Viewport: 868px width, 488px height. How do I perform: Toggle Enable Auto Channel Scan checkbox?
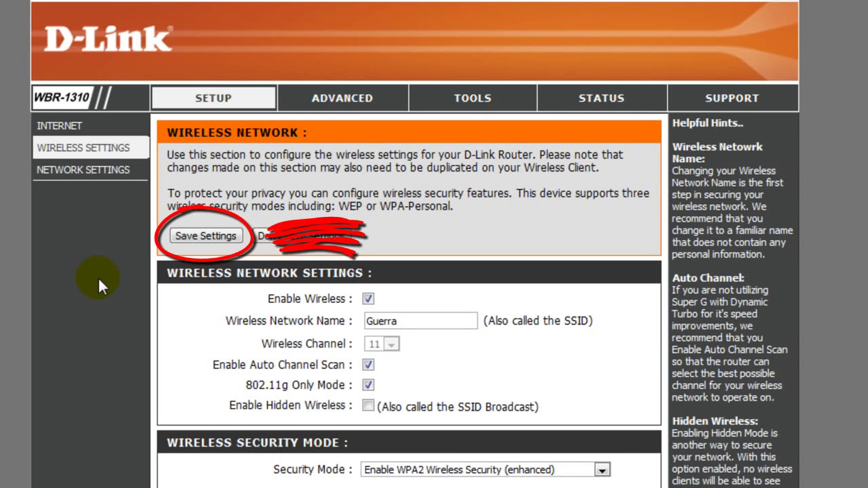[368, 365]
